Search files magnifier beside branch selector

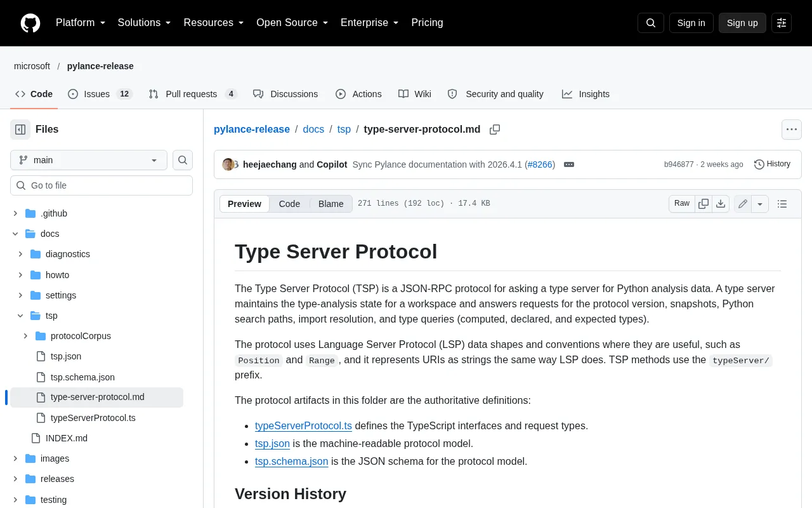(x=183, y=160)
